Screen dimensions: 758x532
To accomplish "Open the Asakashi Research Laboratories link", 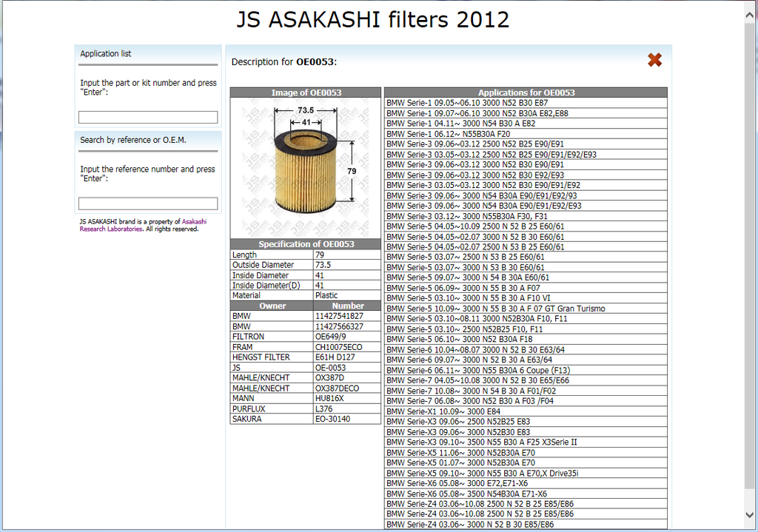I will pos(143,225).
